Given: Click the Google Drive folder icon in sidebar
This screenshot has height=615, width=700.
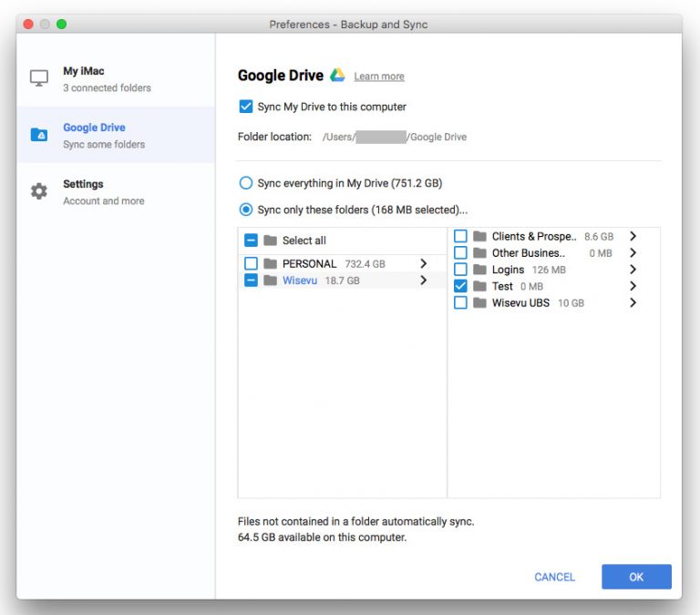Looking at the screenshot, I should click(39, 134).
